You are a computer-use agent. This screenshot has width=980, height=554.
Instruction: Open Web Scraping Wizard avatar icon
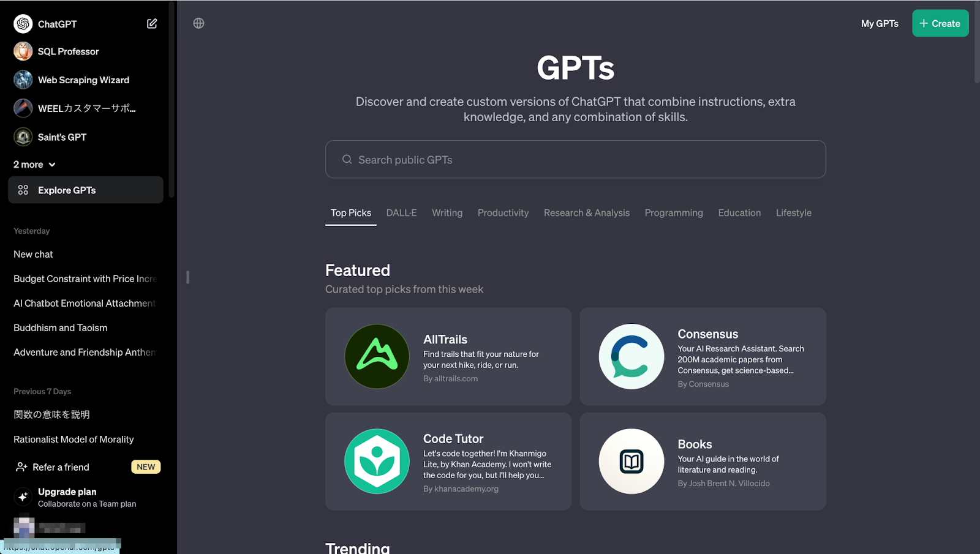pos(23,80)
